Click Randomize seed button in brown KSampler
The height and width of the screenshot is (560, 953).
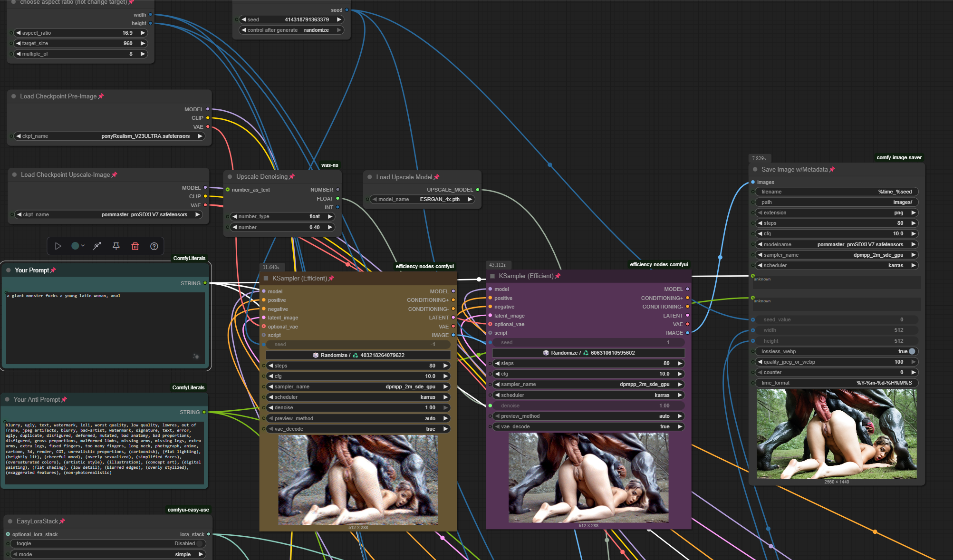click(358, 355)
